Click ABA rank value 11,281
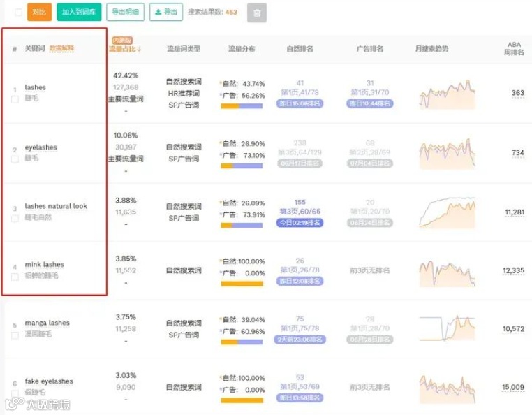The height and width of the screenshot is (415, 532). [515, 212]
